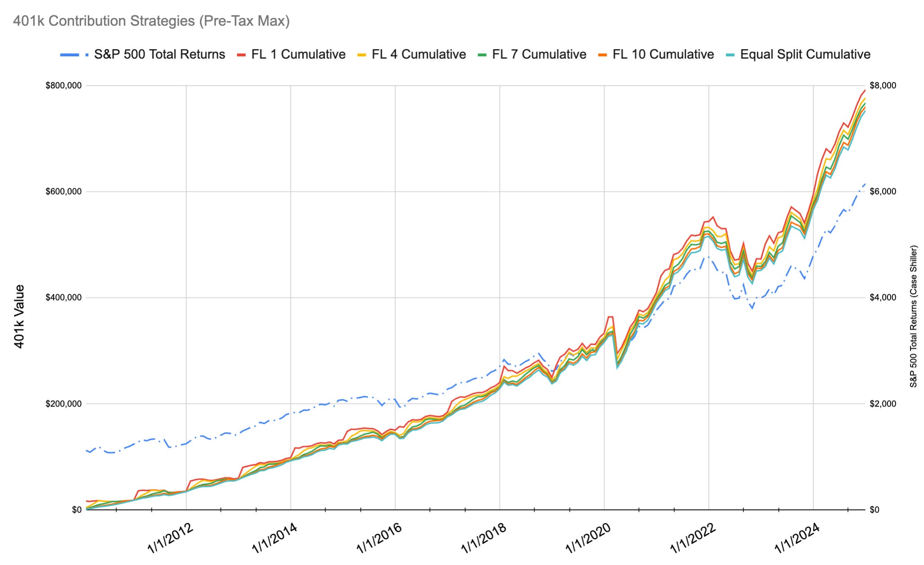The width and height of the screenshot is (924, 565).
Task: Click the yellow FL 4 legend marker
Action: (362, 55)
